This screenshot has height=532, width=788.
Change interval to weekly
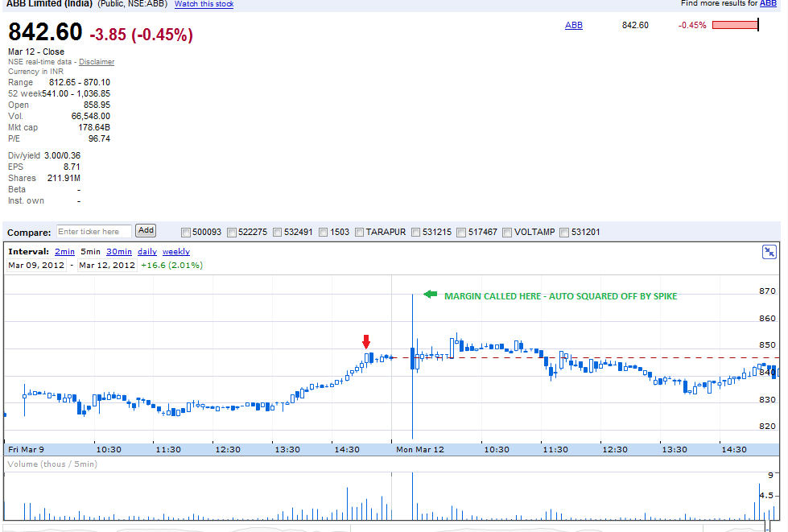pos(176,252)
